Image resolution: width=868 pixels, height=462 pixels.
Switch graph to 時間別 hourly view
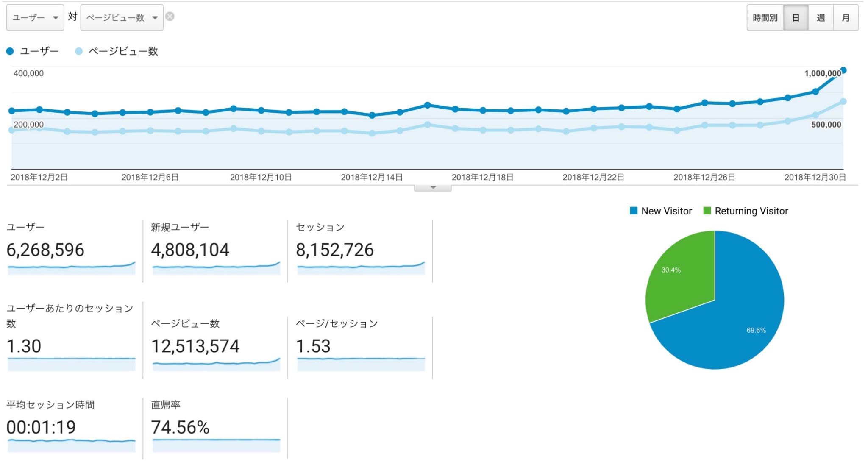(x=765, y=18)
